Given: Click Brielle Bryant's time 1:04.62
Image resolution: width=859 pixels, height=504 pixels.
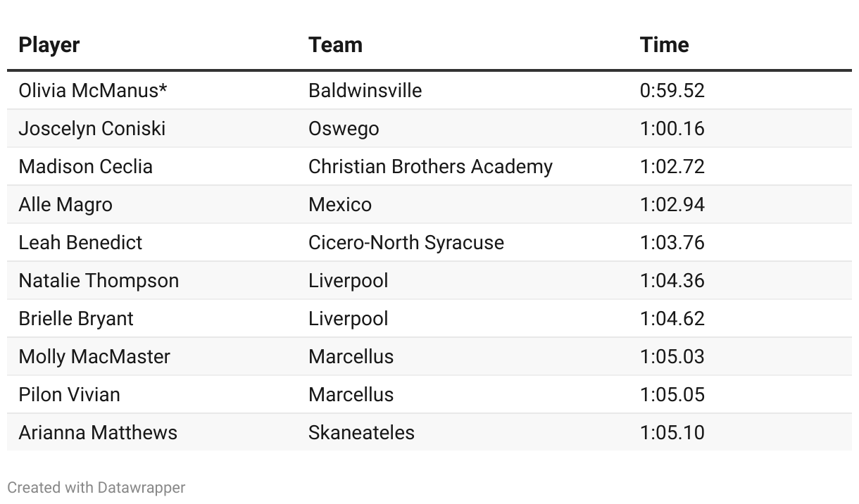Looking at the screenshot, I should [672, 319].
